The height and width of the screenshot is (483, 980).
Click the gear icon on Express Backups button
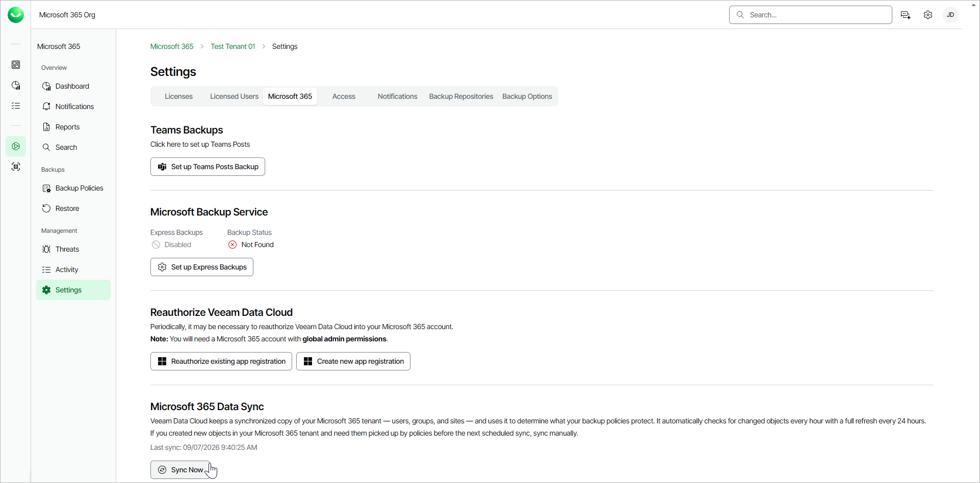pos(162,267)
